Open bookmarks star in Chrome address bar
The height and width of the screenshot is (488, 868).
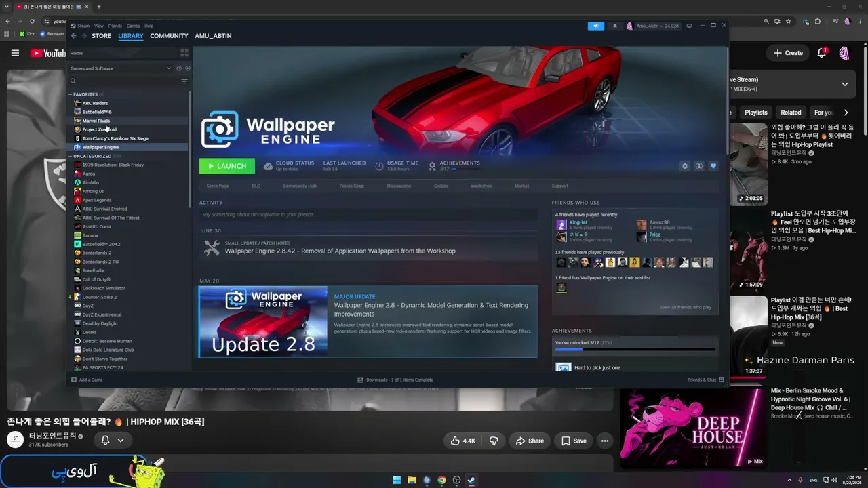click(x=788, y=21)
